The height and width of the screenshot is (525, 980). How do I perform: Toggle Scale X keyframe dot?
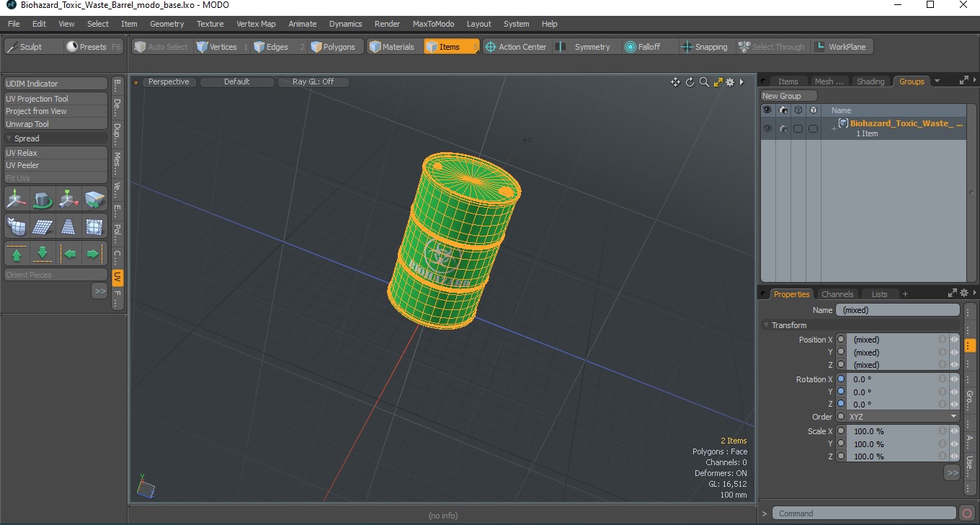pos(841,431)
